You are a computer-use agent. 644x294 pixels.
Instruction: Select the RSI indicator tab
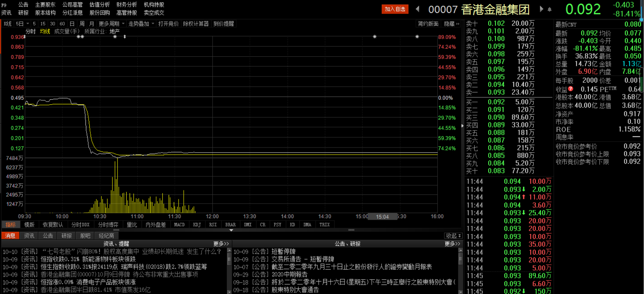point(213,225)
